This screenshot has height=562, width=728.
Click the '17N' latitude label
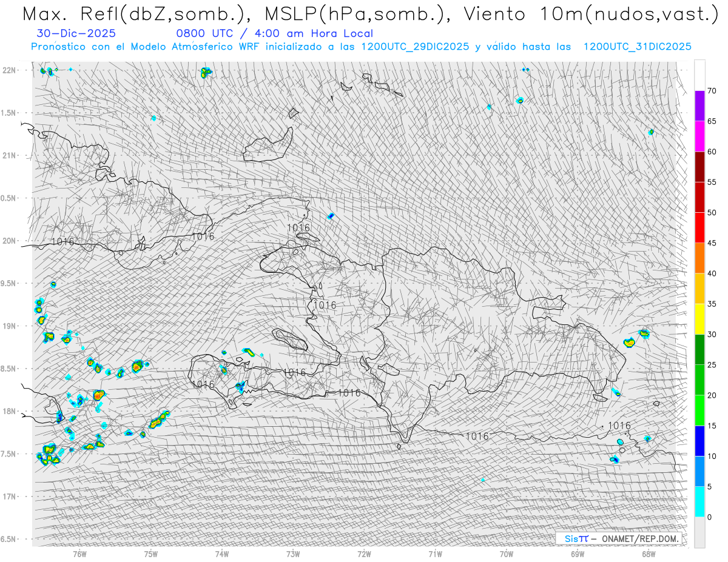click(10, 497)
